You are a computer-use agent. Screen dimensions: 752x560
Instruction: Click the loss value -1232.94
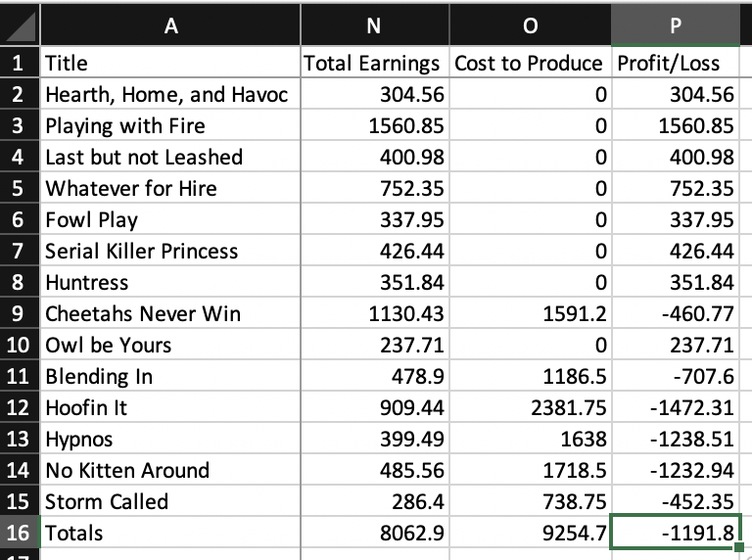(676, 470)
